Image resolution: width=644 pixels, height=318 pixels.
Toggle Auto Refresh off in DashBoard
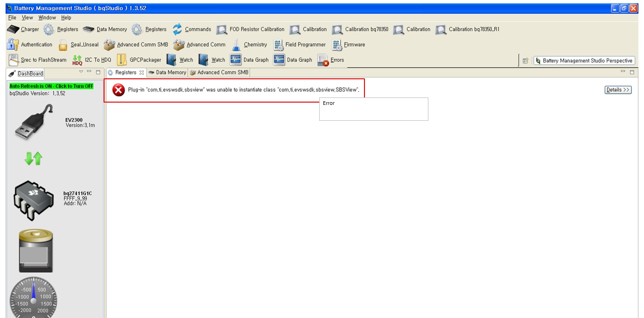point(51,86)
